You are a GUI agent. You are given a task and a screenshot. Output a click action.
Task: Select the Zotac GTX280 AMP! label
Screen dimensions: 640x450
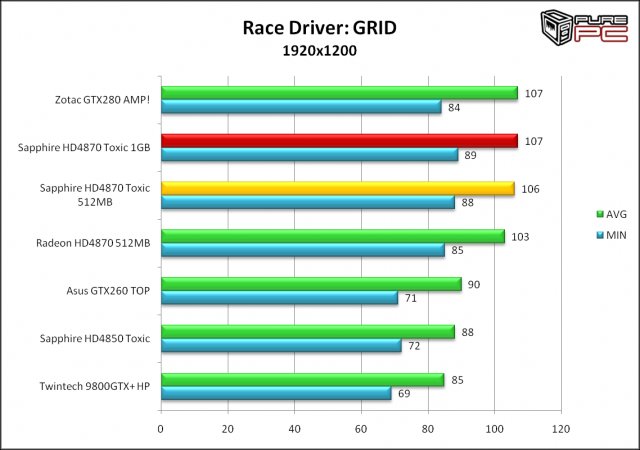click(102, 100)
